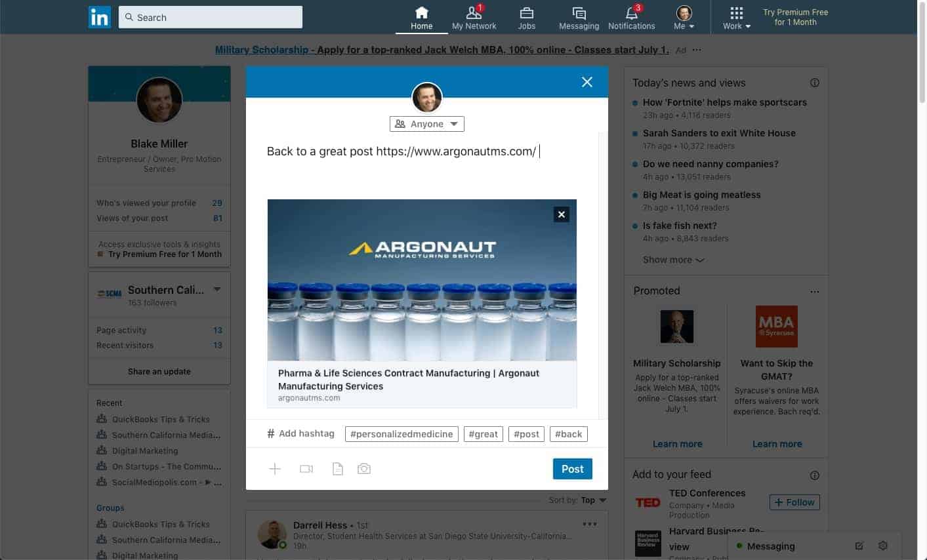Click the photo camera icon in composer
927x560 pixels.
pos(364,469)
